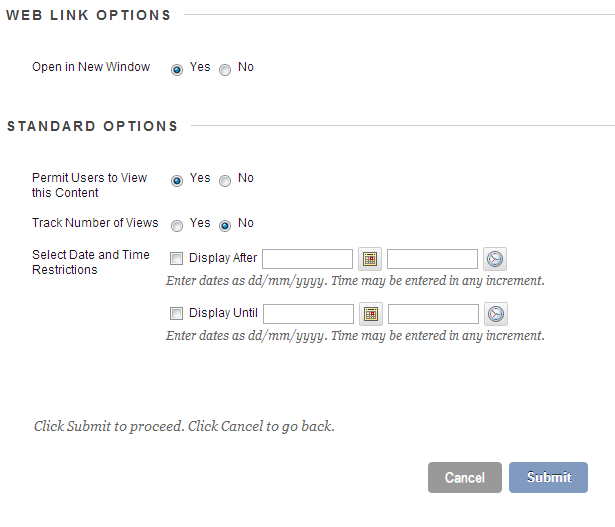This screenshot has width=615, height=527.
Task: Click the Display Until label text
Action: point(223,313)
